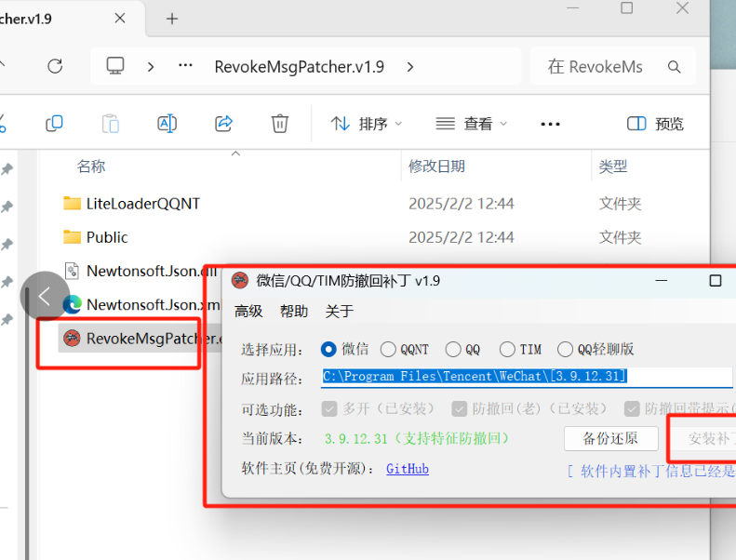
Task: Open the 排序 sort dropdown
Action: point(366,124)
